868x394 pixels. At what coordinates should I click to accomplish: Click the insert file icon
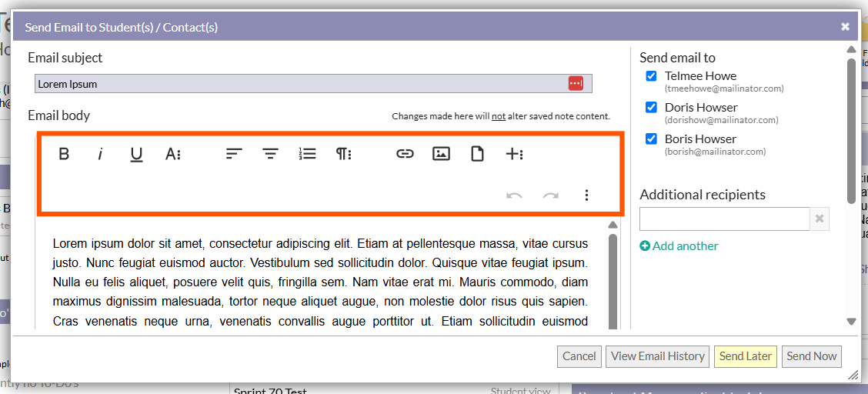[477, 154]
